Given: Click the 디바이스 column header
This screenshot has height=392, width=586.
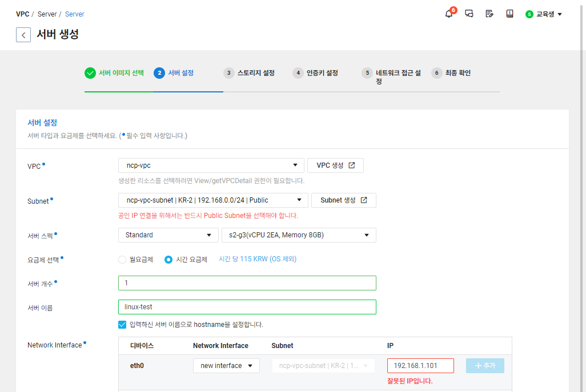Looking at the screenshot, I should click(x=142, y=346).
